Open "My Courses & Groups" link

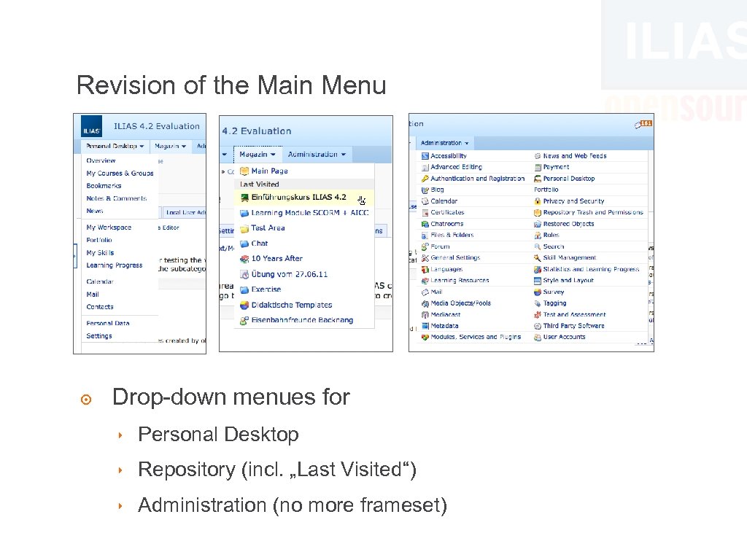coord(120,173)
